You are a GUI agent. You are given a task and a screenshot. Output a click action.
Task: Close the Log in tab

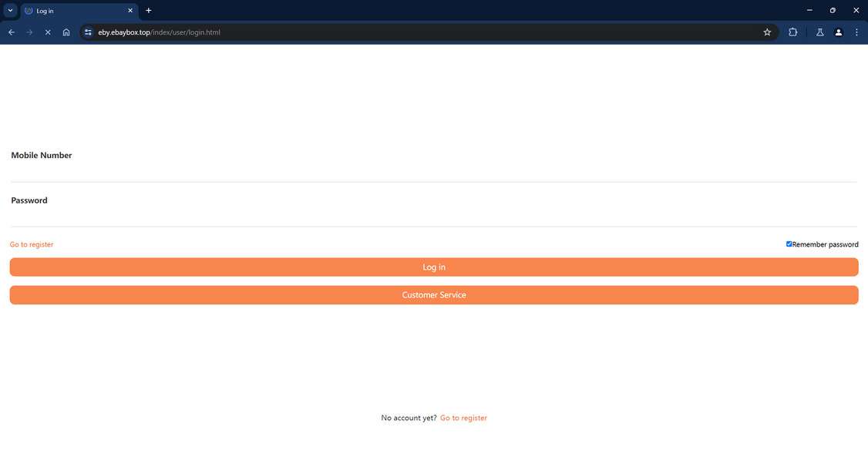click(130, 11)
